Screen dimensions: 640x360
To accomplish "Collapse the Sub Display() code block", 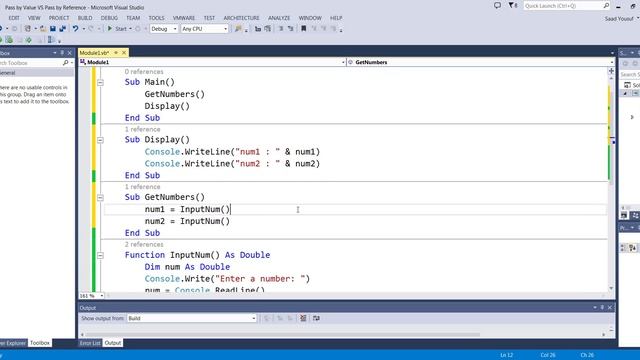I will click(100, 140).
